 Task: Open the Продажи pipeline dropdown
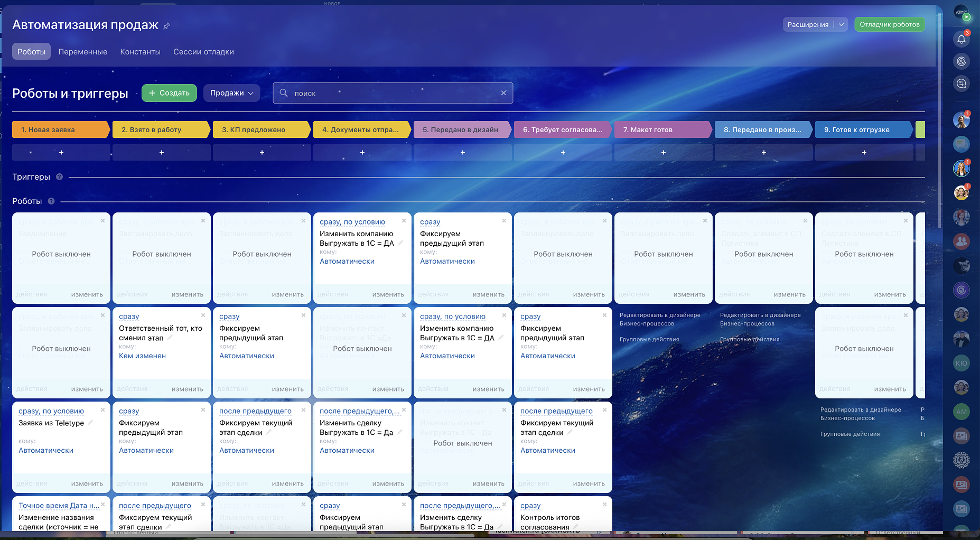click(x=231, y=93)
